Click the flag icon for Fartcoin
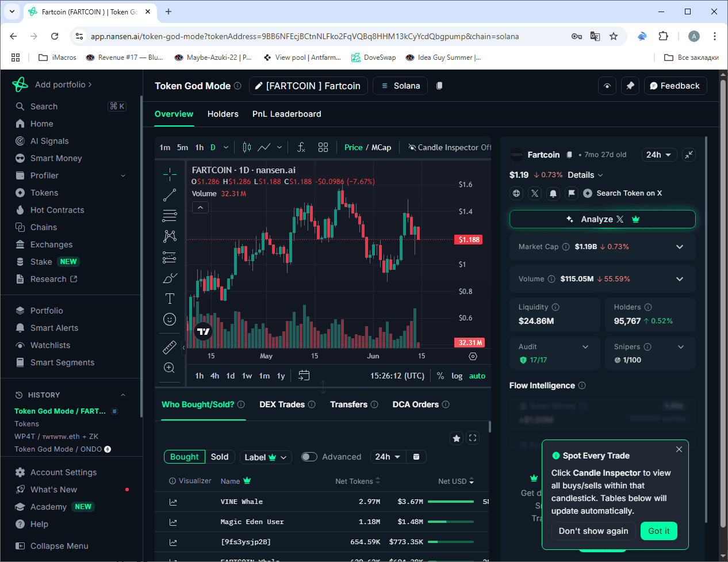728x562 pixels. point(572,193)
